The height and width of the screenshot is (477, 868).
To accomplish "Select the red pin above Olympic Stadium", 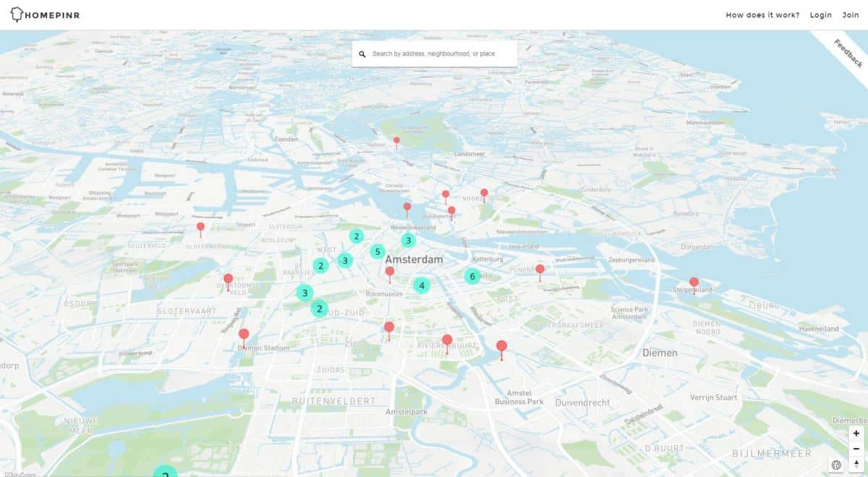I will [244, 335].
